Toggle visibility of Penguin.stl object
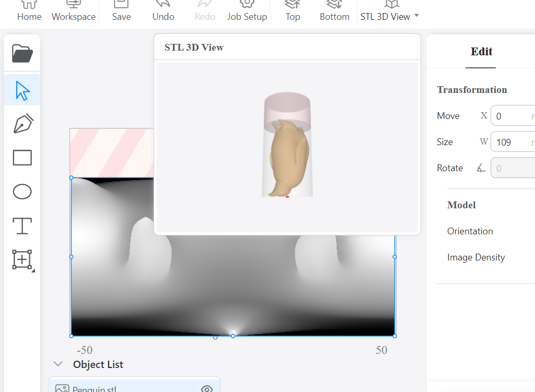Viewport: 535px width, 392px height. [x=207, y=388]
